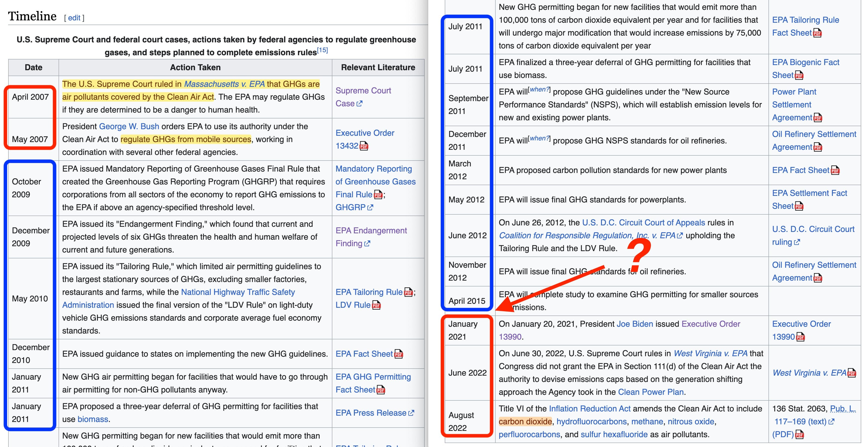868x447 pixels.
Task: Open the nitrous oxide link
Action: (691, 422)
